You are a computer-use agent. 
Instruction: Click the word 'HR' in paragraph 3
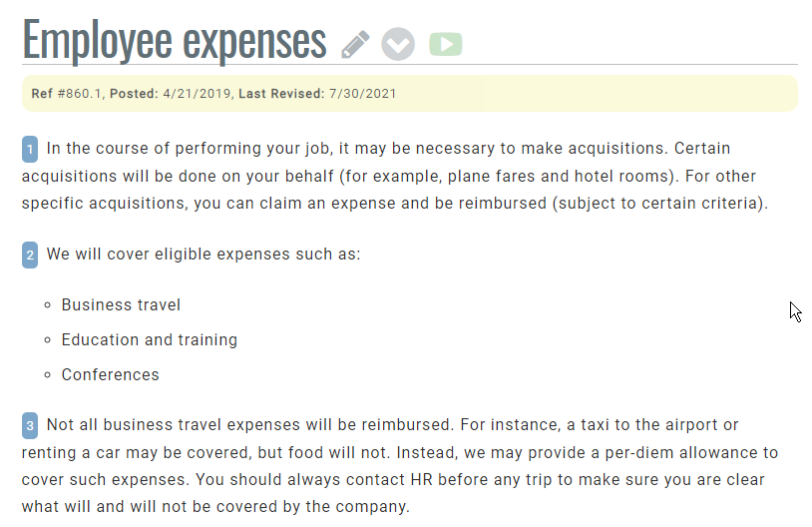[x=422, y=479]
